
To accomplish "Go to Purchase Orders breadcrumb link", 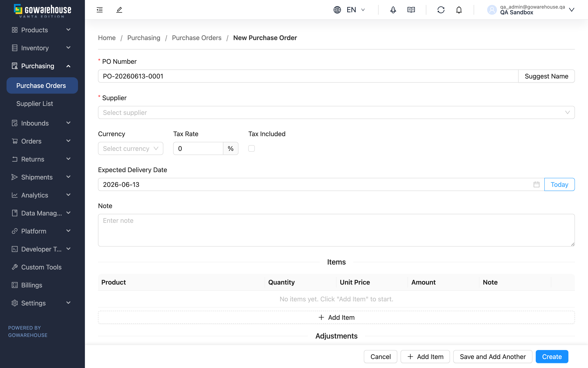I will [x=197, y=38].
